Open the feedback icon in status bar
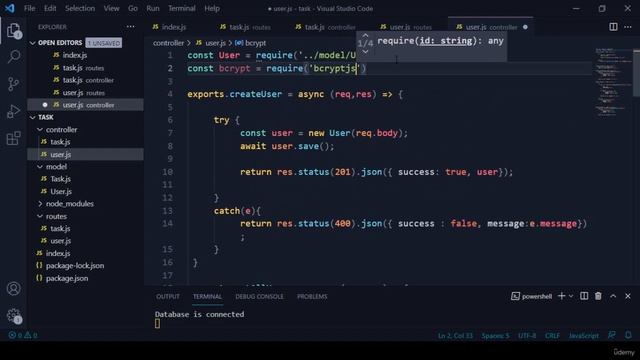 pyautogui.click(x=611, y=335)
